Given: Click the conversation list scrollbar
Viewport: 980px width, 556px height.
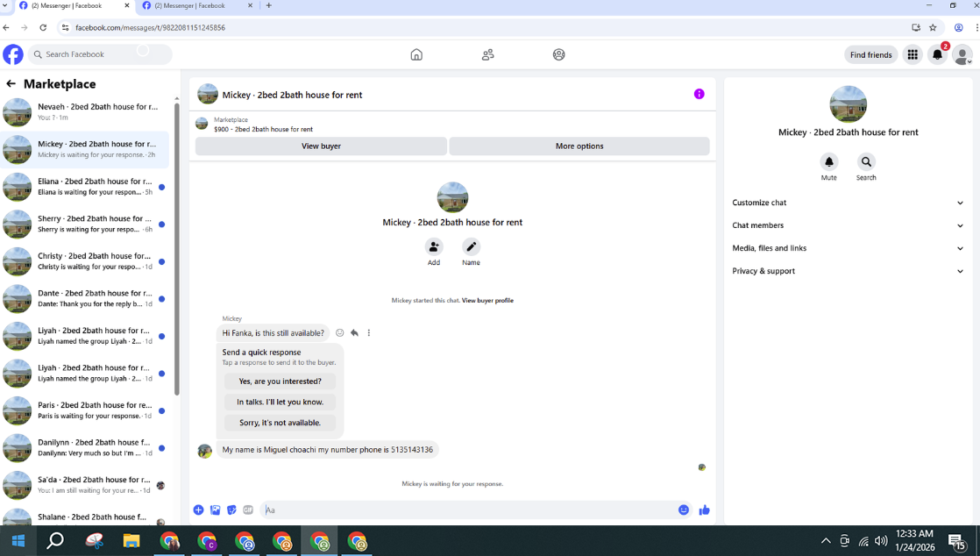Looking at the screenshot, I should (x=177, y=249).
